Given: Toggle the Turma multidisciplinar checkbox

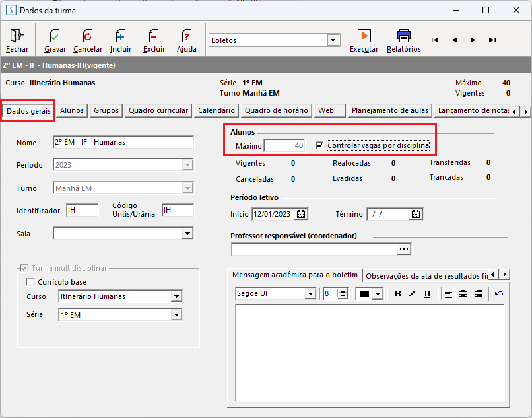Looking at the screenshot, I should (24, 268).
